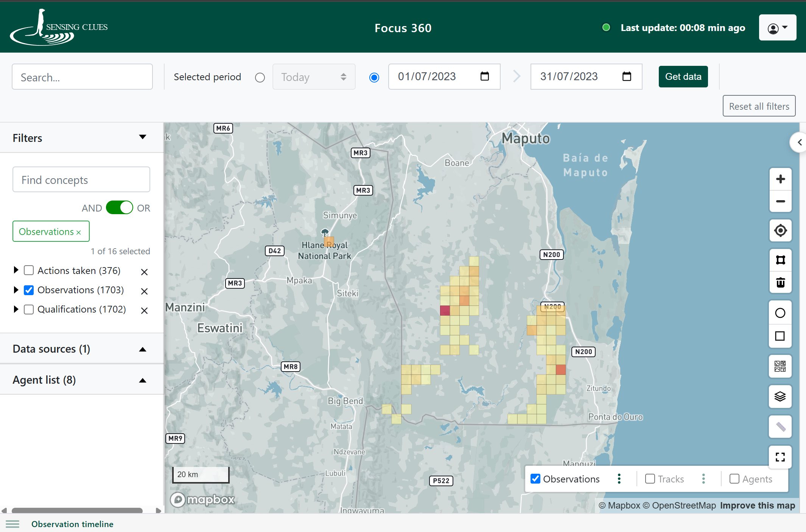Select the rectangle draw tool
The width and height of the screenshot is (806, 532).
[780, 336]
